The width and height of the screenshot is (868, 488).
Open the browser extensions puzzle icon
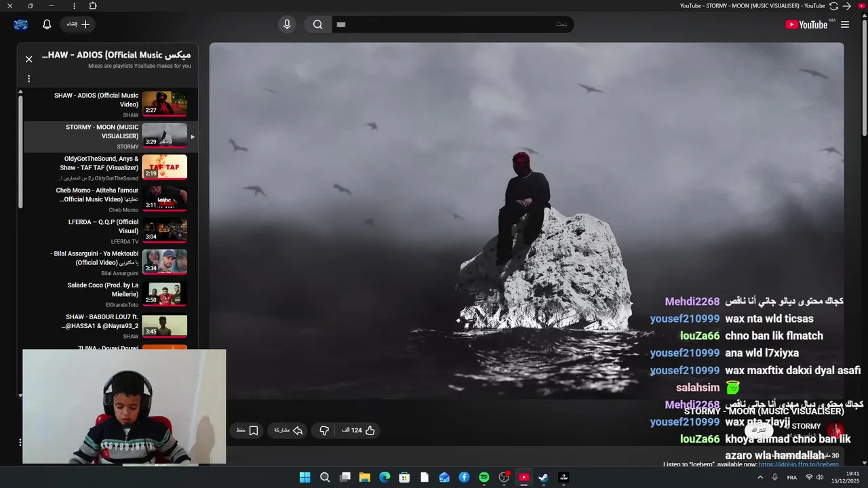pos(93,5)
